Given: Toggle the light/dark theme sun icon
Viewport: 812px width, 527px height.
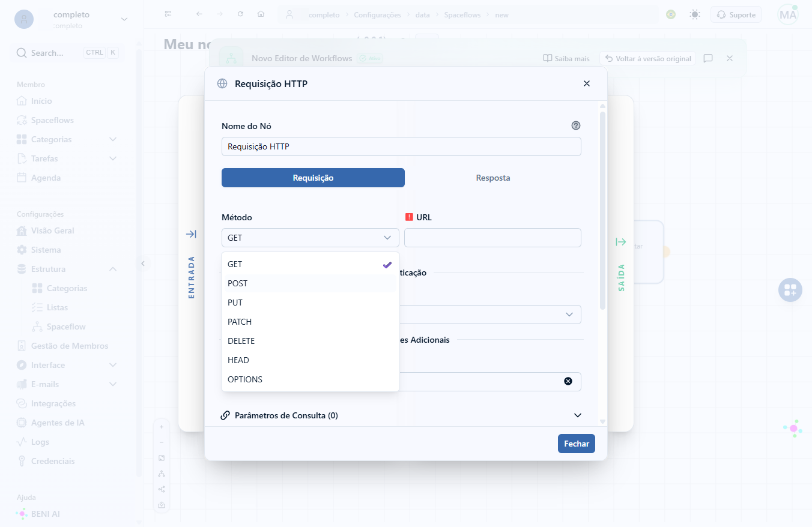Looking at the screenshot, I should pyautogui.click(x=695, y=14).
